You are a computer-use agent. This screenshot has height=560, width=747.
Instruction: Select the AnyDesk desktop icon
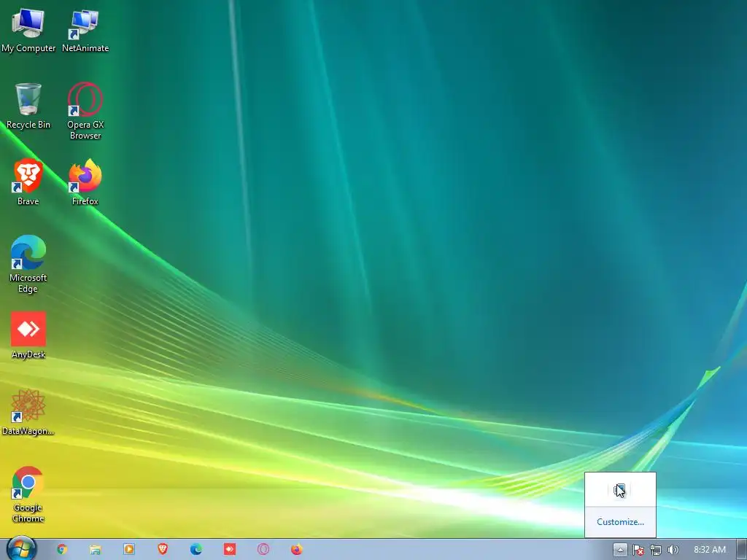28,335
